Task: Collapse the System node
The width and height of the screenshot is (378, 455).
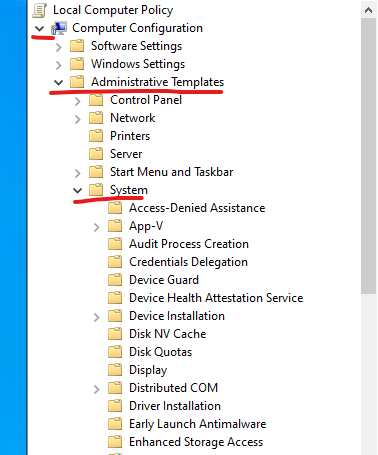Action: pyautogui.click(x=78, y=190)
